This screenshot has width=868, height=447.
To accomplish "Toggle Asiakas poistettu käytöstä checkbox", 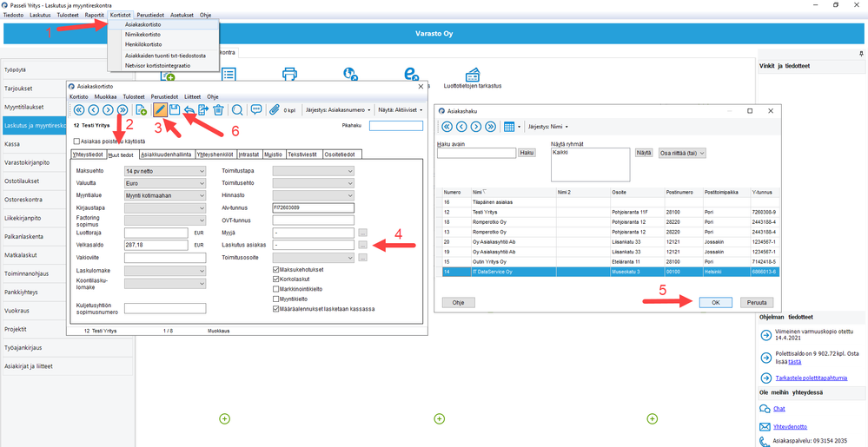I will tap(77, 141).
